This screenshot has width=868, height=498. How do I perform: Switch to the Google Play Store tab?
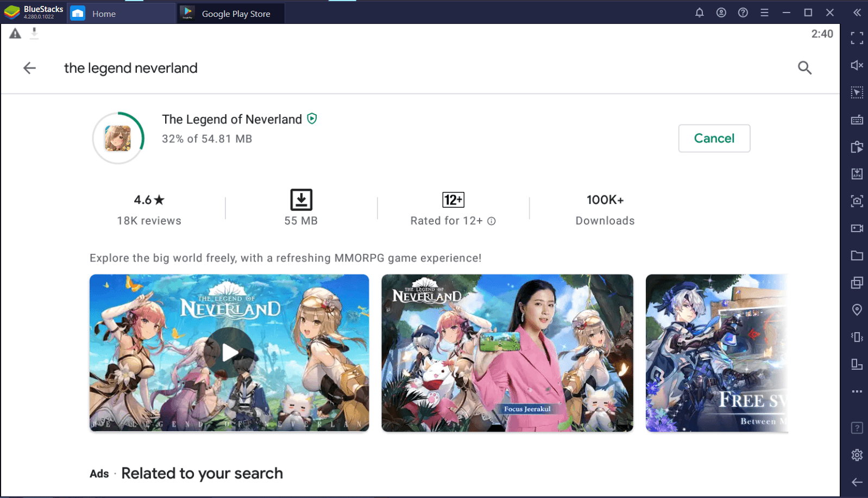coord(231,14)
